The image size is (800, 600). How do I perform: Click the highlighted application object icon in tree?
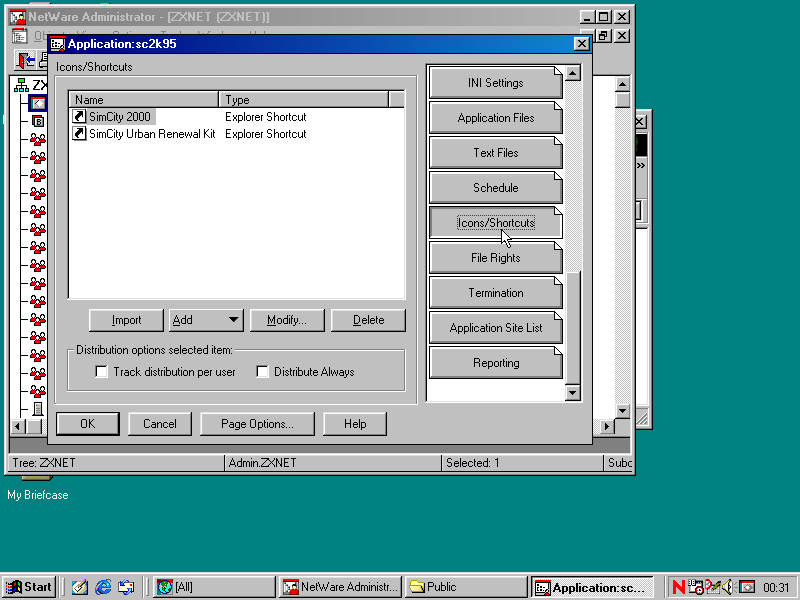38,104
